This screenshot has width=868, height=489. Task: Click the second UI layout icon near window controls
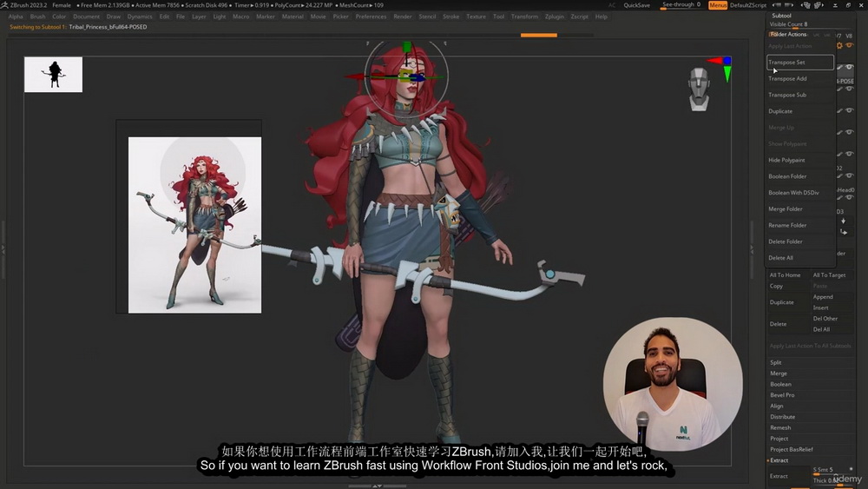[819, 5]
